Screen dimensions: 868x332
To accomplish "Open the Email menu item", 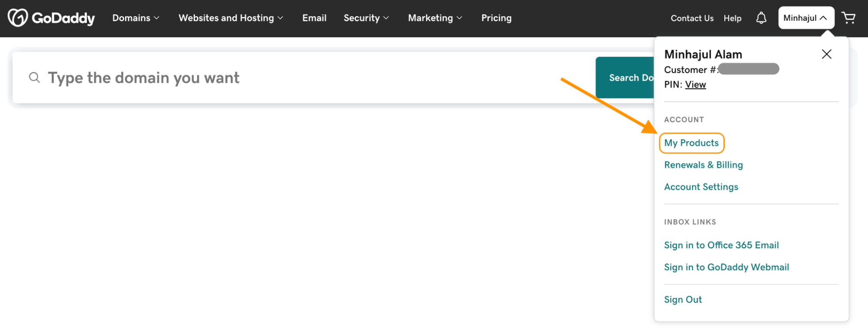I will [x=314, y=18].
